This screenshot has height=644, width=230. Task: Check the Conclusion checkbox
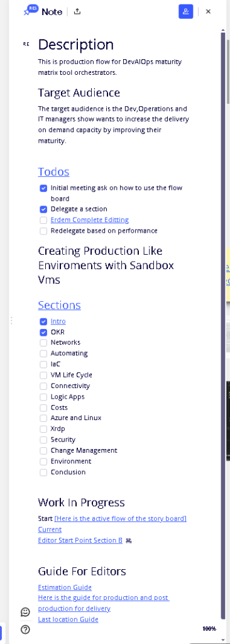[x=43, y=472]
